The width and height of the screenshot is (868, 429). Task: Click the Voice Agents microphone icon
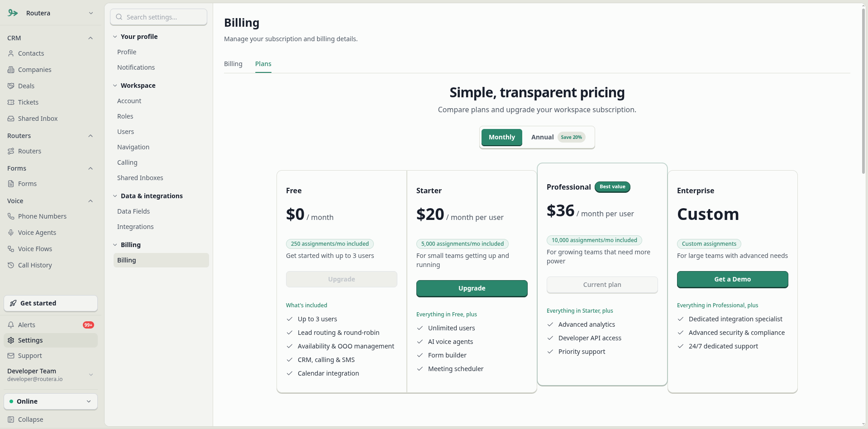(x=11, y=233)
